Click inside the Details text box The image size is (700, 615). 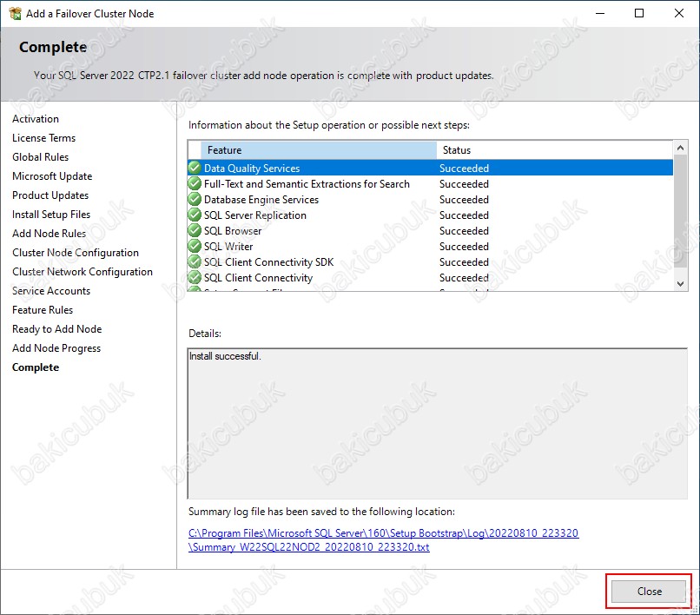pos(438,423)
